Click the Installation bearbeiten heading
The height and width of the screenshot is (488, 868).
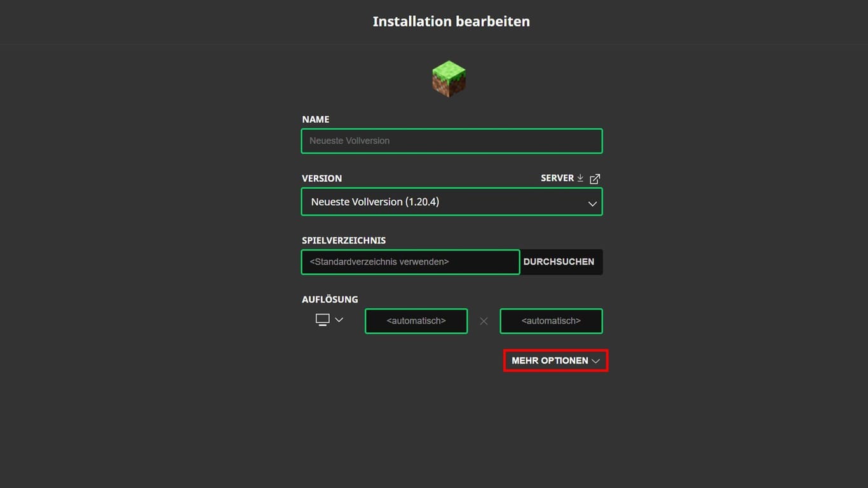[x=451, y=22]
